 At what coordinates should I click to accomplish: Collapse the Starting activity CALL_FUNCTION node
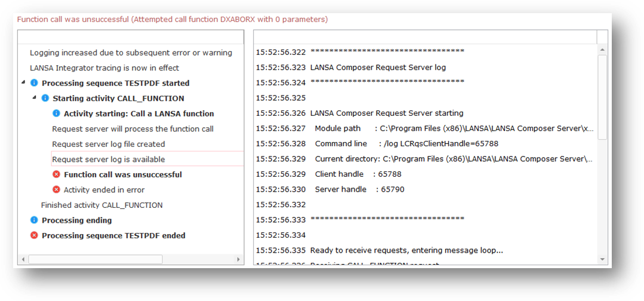tap(35, 97)
